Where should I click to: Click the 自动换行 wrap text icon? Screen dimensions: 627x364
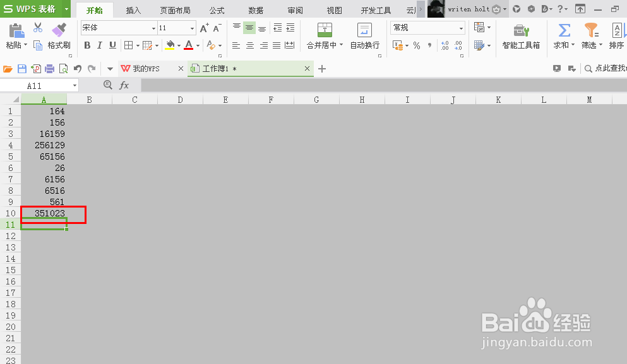(x=364, y=38)
